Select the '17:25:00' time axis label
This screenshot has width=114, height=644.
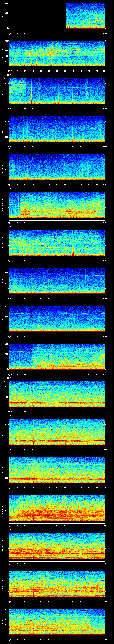tap(9, 639)
